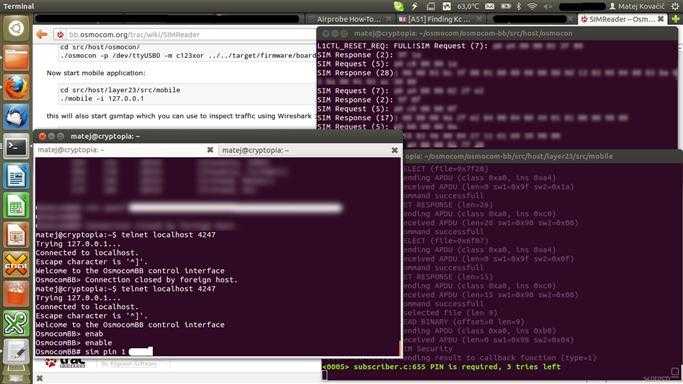Click the 'PIN is required, 3 tries left' line

click(x=441, y=367)
